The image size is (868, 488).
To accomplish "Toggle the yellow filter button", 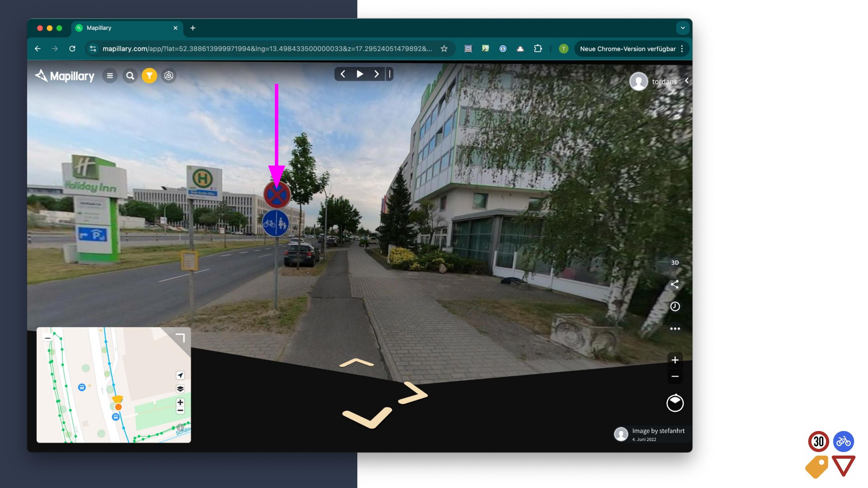I will tap(149, 76).
